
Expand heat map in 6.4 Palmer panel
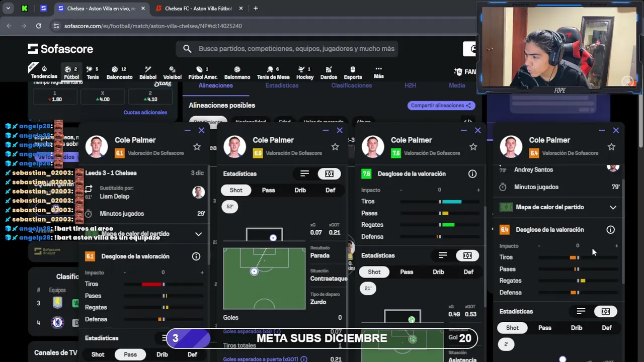point(613,207)
